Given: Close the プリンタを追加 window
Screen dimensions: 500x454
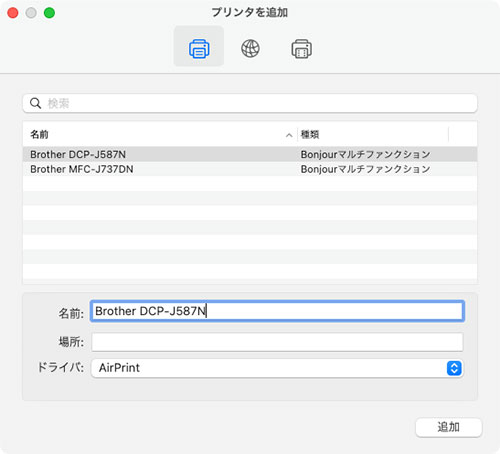Looking at the screenshot, I should click(x=13, y=13).
